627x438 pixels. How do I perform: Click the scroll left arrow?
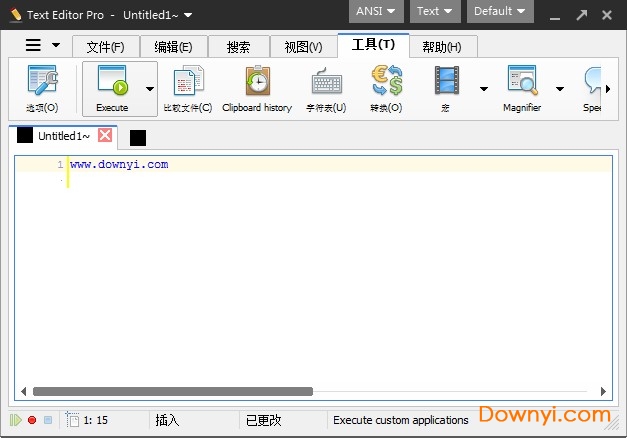coord(23,391)
